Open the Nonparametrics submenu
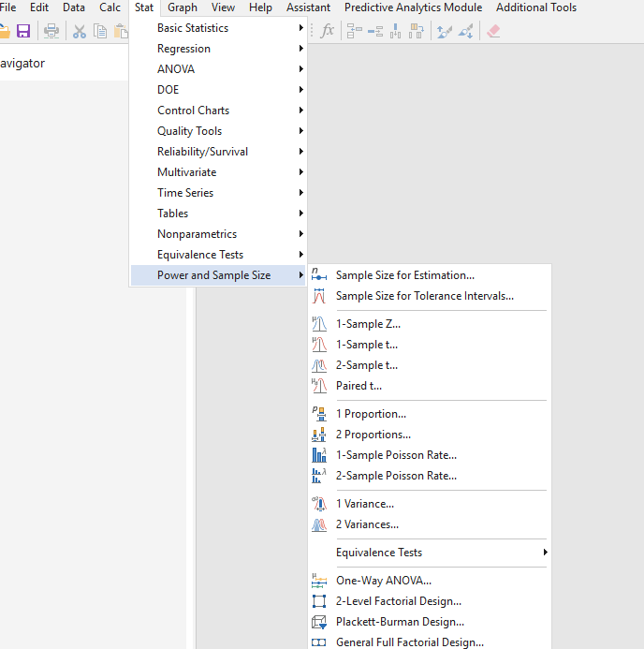This screenshot has width=644, height=649. (x=217, y=234)
